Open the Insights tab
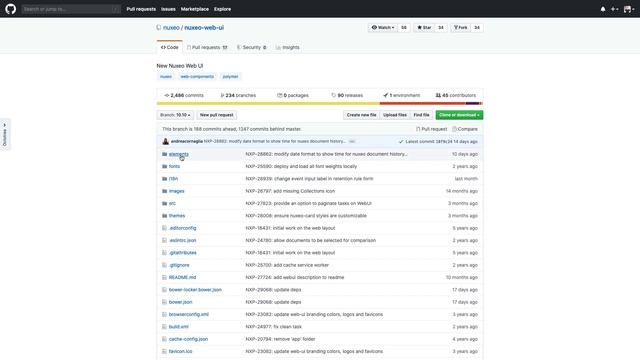640x360 pixels. pyautogui.click(x=288, y=47)
